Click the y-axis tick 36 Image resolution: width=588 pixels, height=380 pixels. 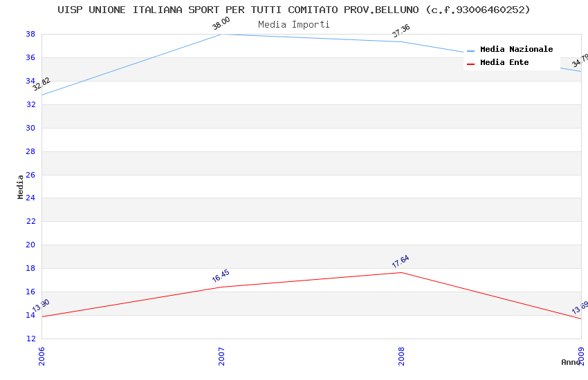click(30, 57)
